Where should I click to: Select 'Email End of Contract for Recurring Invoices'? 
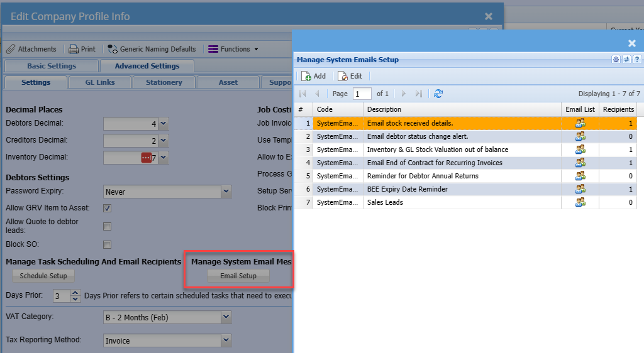click(466, 163)
